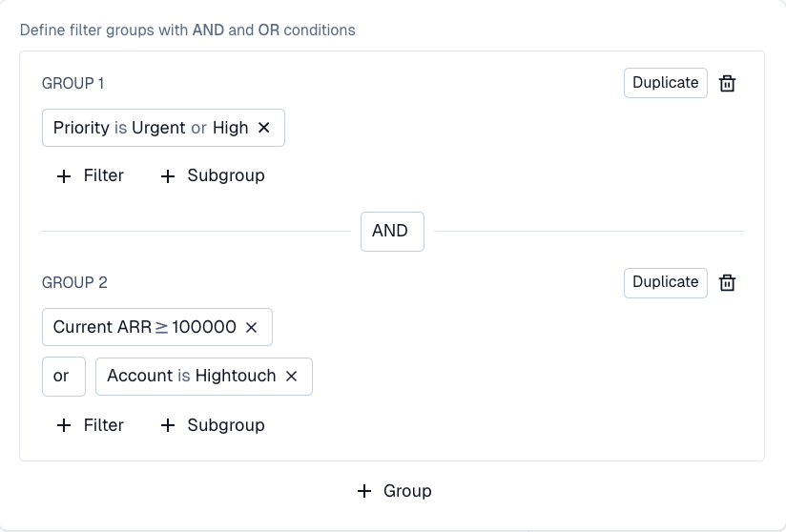Delete Group 1 with trash icon

(727, 83)
